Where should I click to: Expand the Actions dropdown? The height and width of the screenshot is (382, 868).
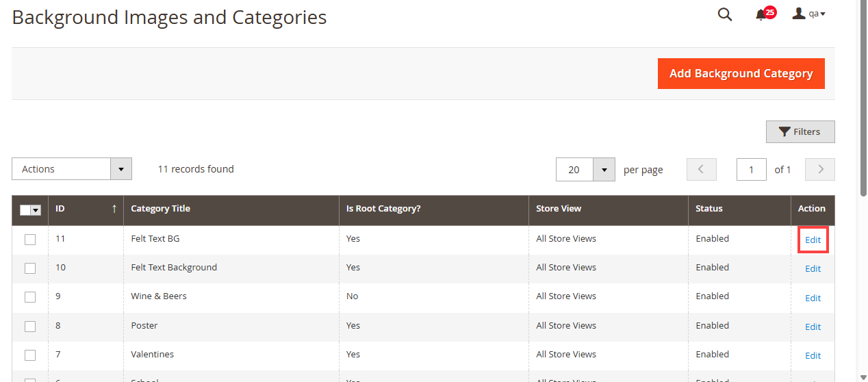click(x=72, y=169)
